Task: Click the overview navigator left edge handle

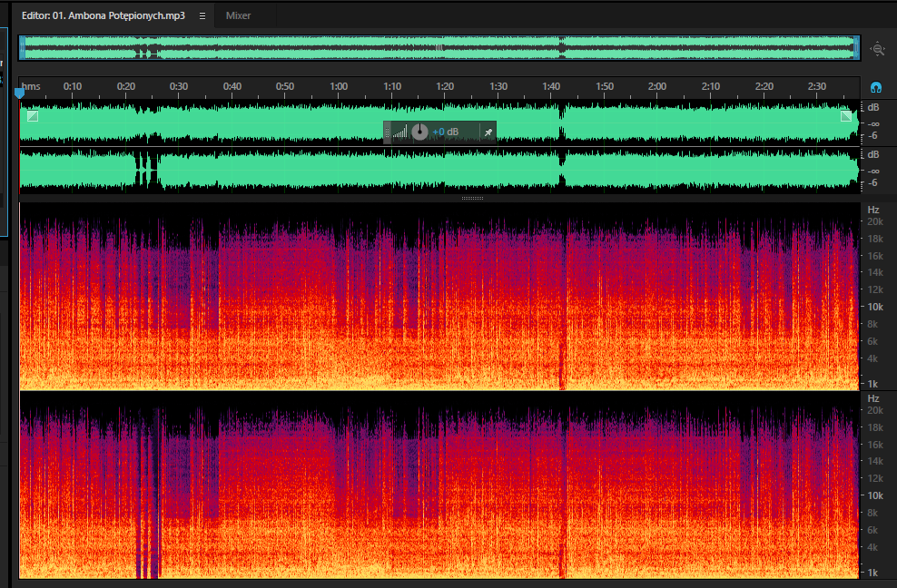Action: (x=23, y=48)
